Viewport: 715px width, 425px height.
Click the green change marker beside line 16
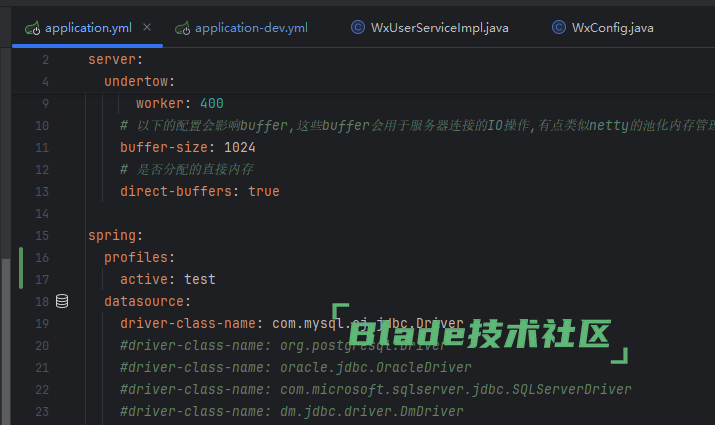coord(21,268)
